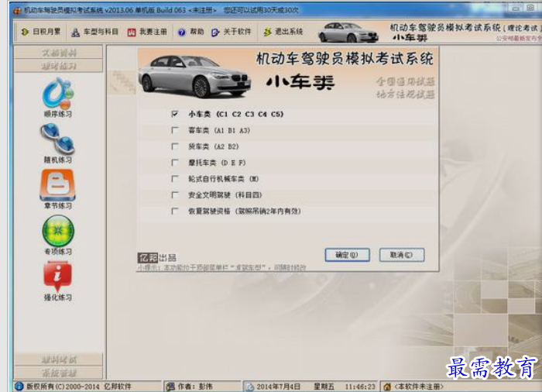Check the 货车类 (A2 B2) checkbox
The image size is (542, 392).
click(175, 146)
